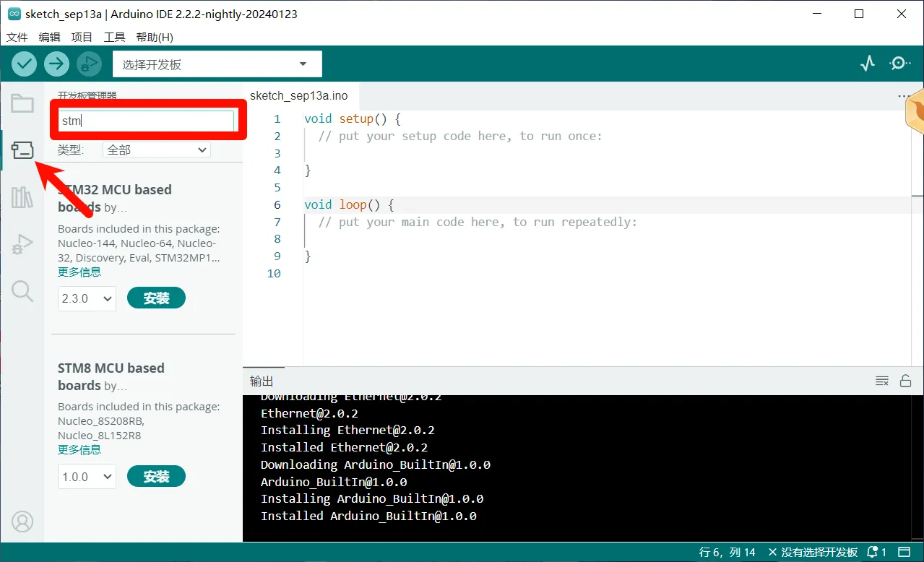Open the STM32 version dropdown showing 2.3.0

pyautogui.click(x=87, y=298)
